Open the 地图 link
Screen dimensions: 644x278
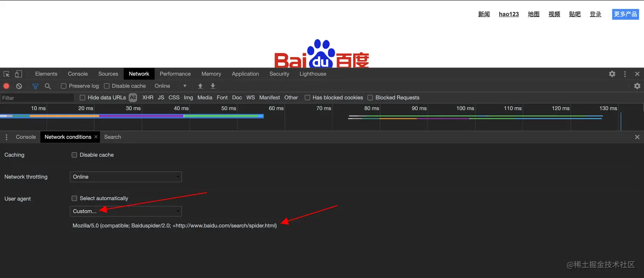pos(534,14)
